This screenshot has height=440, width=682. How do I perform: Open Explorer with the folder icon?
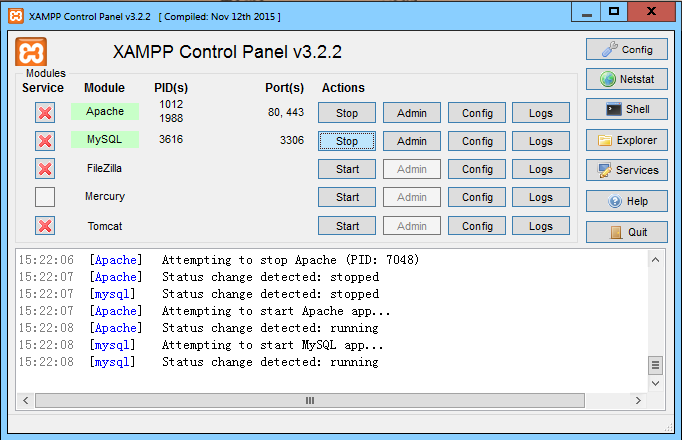click(x=626, y=140)
